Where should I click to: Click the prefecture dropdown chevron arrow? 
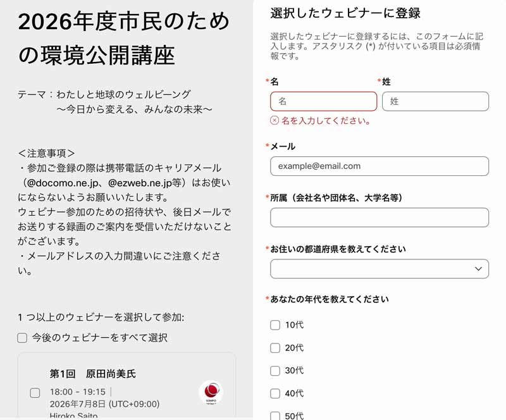click(x=478, y=269)
